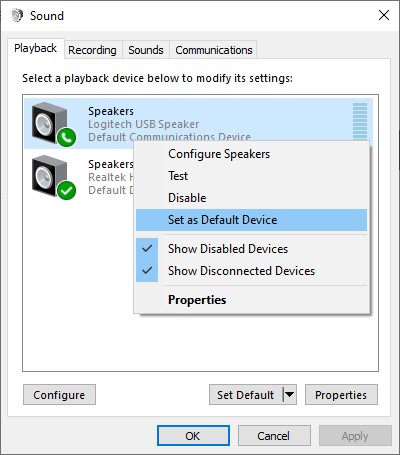Close the Sound dialog window
This screenshot has height=455, width=400.
click(384, 15)
